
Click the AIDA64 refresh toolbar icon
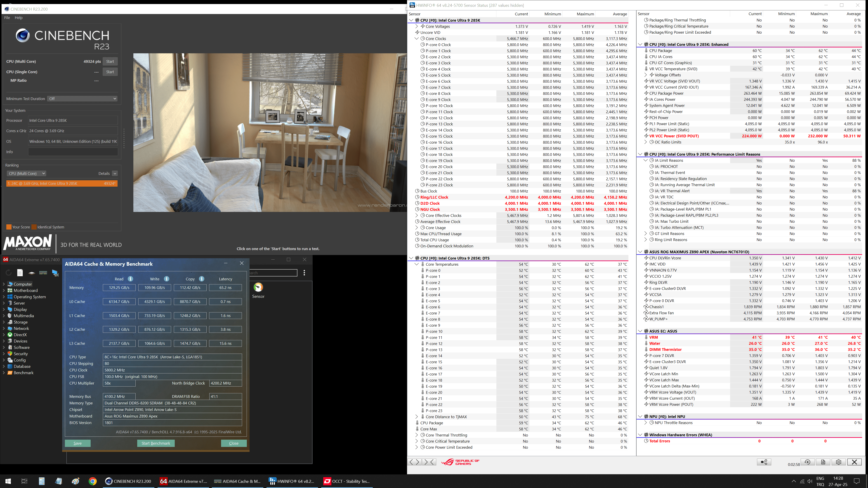pyautogui.click(x=9, y=272)
